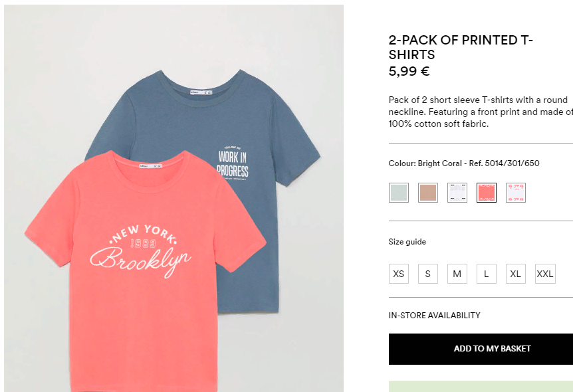Select the Bright Coral colour swatch
Screen dimensions: 573x392
[487, 193]
